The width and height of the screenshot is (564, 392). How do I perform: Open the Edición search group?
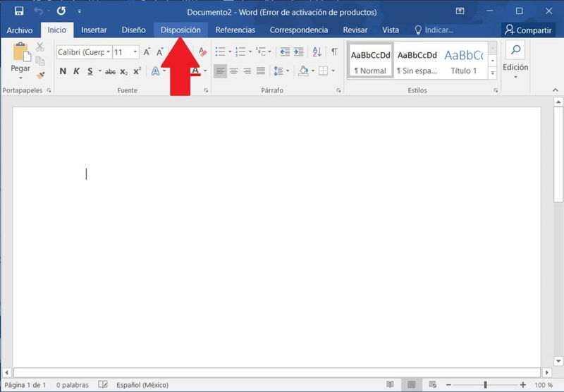[515, 61]
